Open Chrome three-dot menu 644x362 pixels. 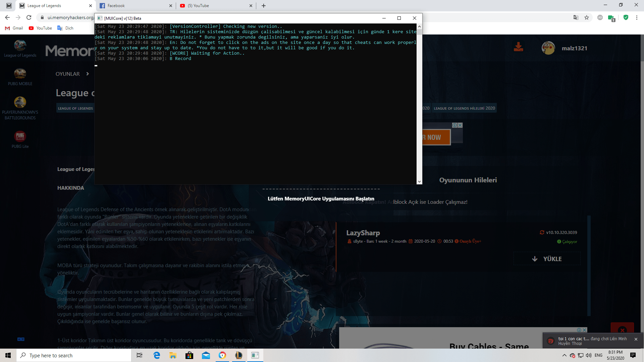(x=637, y=17)
